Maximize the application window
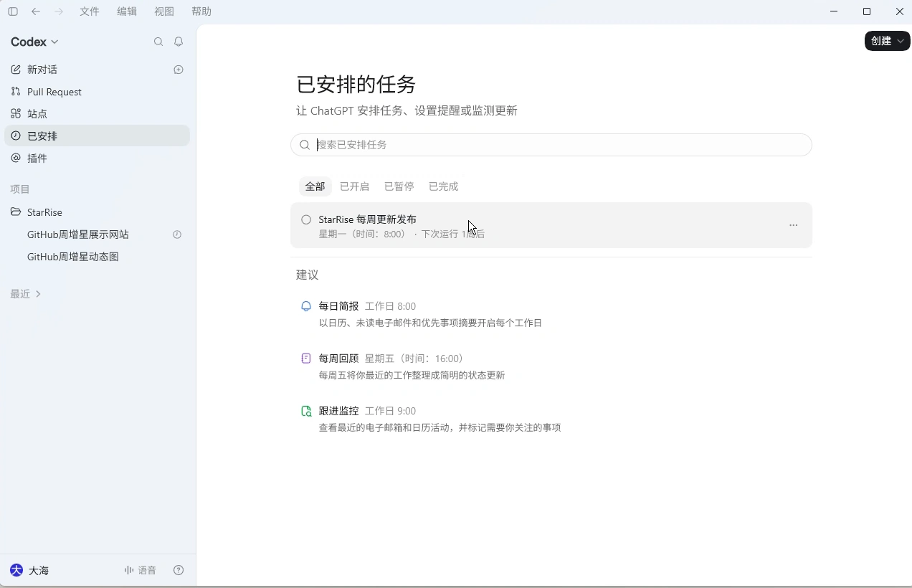 (x=867, y=11)
